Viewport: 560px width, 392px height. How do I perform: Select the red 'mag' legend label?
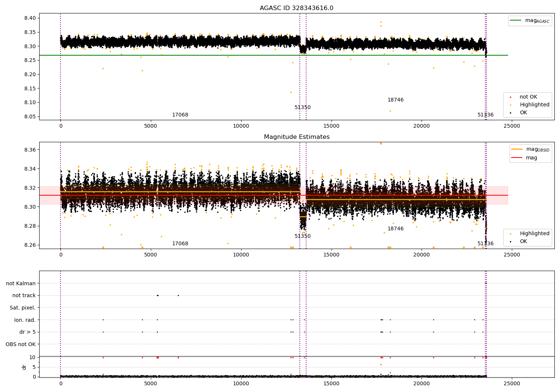[532, 158]
